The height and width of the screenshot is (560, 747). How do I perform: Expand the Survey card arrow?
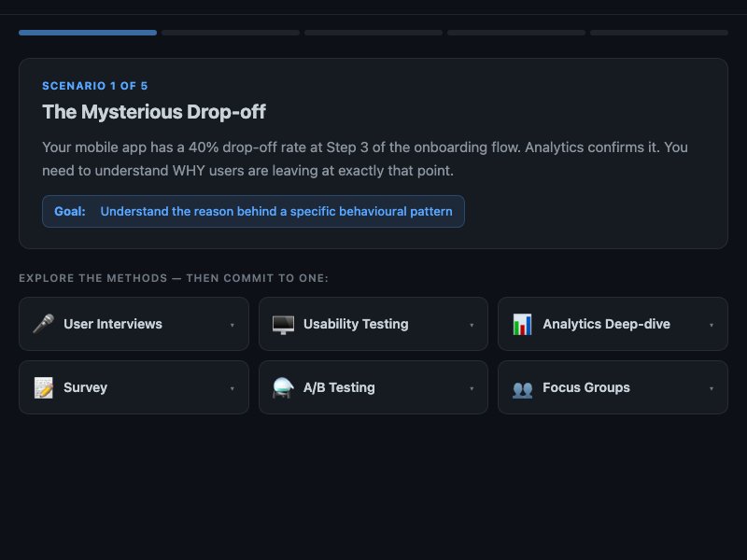pyautogui.click(x=232, y=388)
